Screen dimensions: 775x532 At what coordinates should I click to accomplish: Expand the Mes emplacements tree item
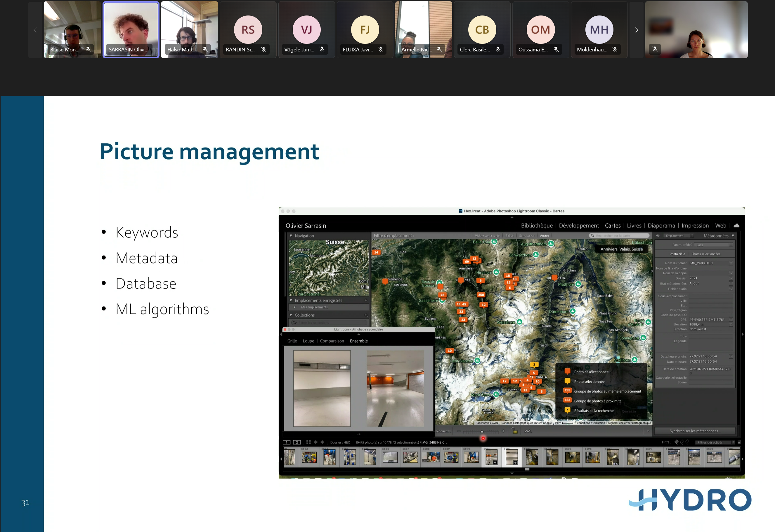pyautogui.click(x=294, y=307)
